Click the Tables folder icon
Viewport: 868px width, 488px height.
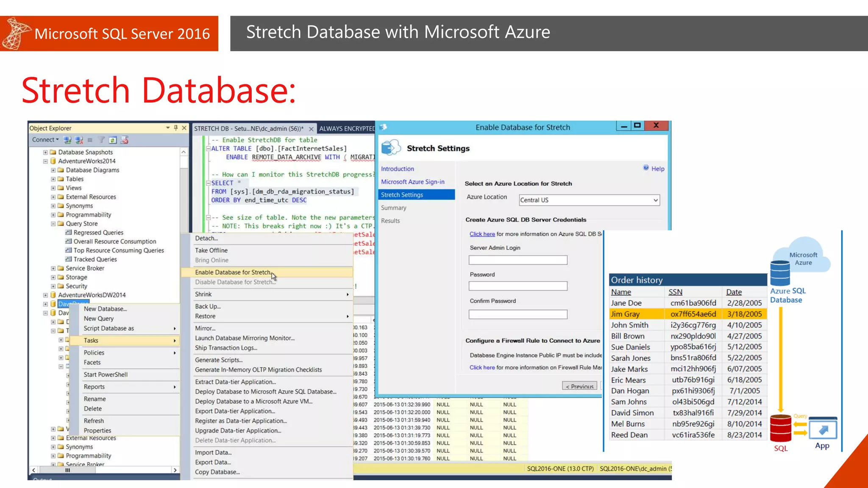coord(61,179)
